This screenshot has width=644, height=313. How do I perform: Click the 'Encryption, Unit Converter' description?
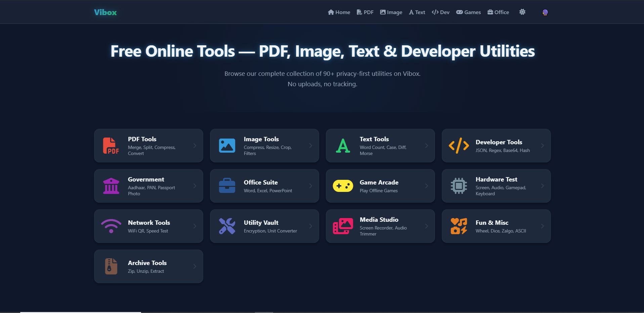[270, 231]
